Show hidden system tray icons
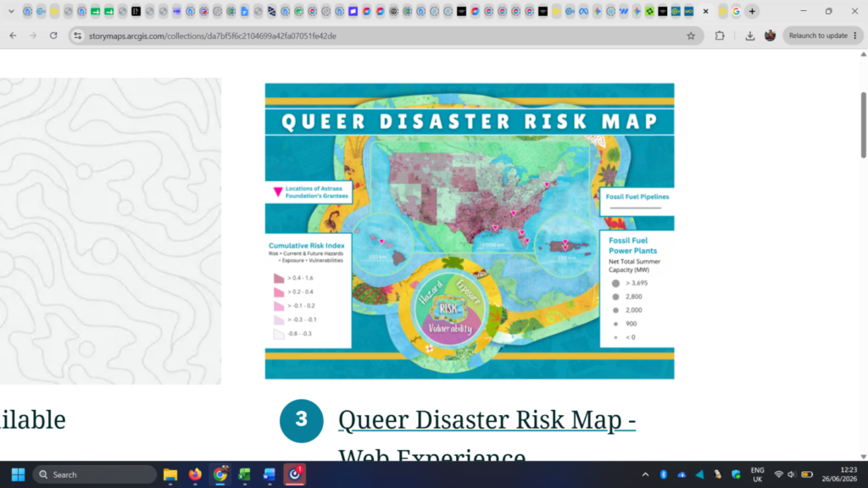The image size is (868, 488). tap(645, 474)
